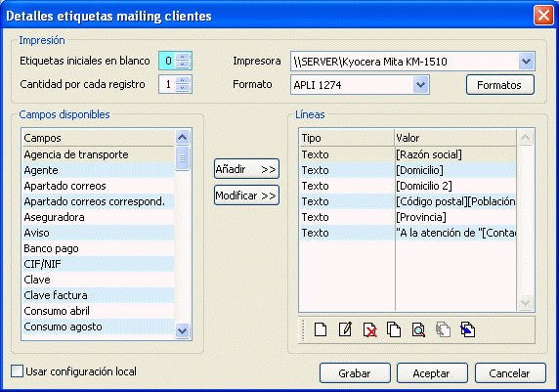Click the Formatos button
Screen dimensions: 559x392
(x=499, y=85)
